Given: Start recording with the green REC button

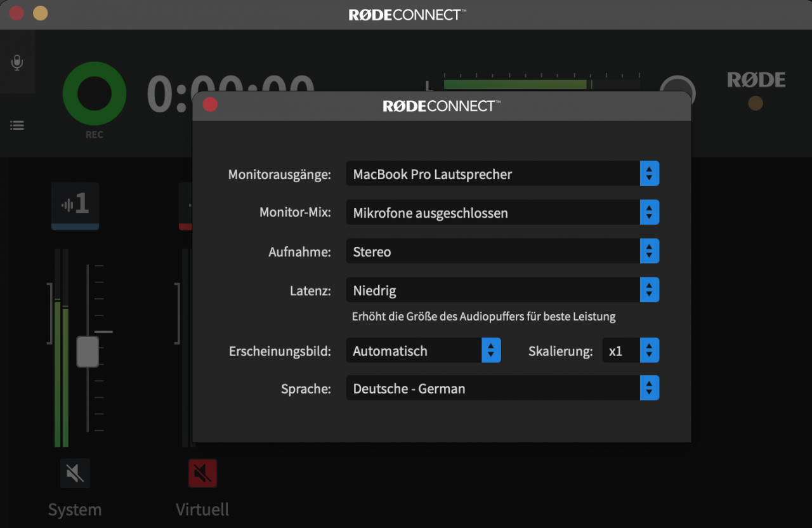Looking at the screenshot, I should point(95,93).
